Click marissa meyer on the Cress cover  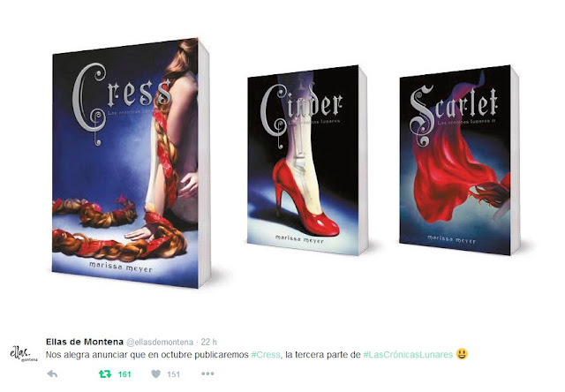coord(121,267)
